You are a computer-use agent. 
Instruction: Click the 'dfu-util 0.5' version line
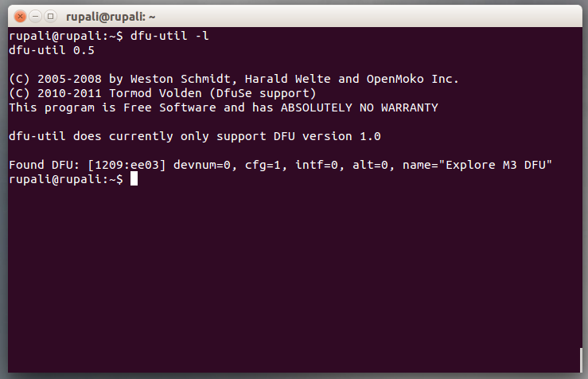point(52,50)
